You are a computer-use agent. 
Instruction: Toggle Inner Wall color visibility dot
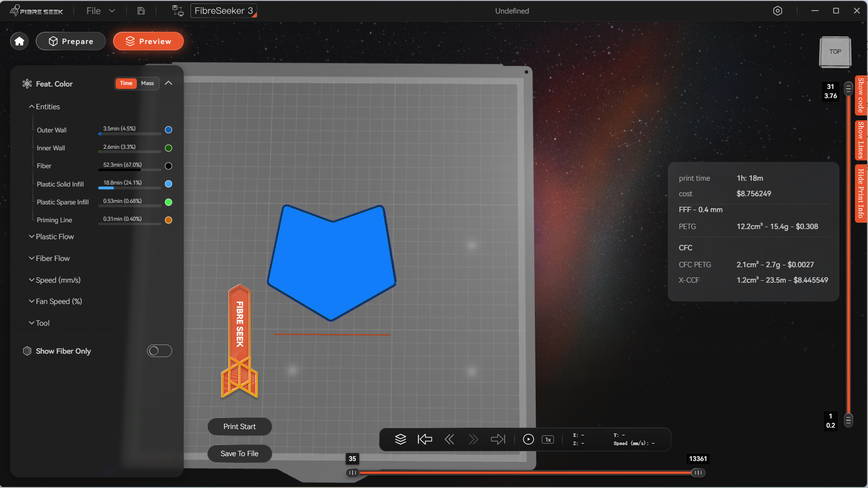click(x=168, y=148)
